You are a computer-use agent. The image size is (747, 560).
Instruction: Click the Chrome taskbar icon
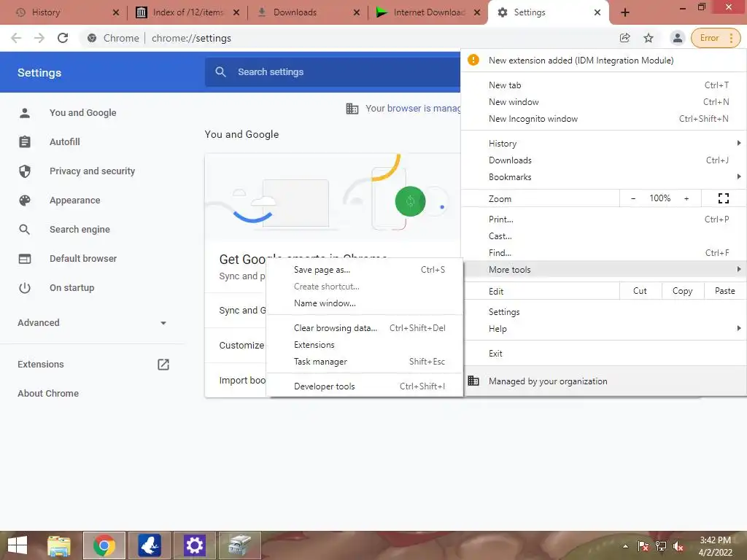point(104,545)
